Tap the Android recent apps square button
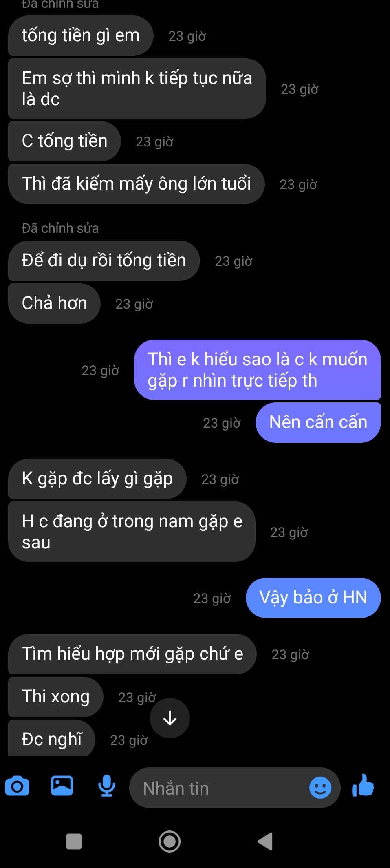 pyautogui.click(x=74, y=841)
